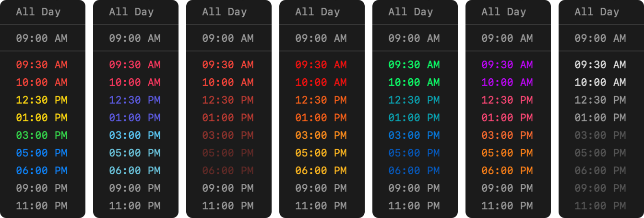Pick the light cyan 05:00 PM entry

click(x=134, y=153)
